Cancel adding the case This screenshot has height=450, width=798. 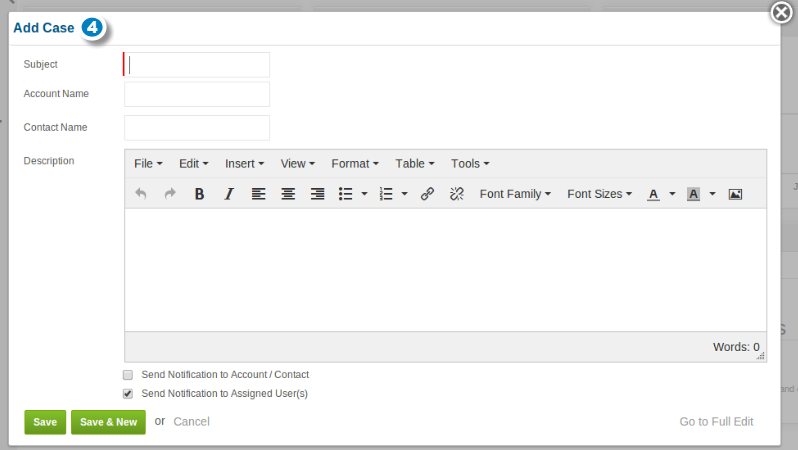point(191,421)
